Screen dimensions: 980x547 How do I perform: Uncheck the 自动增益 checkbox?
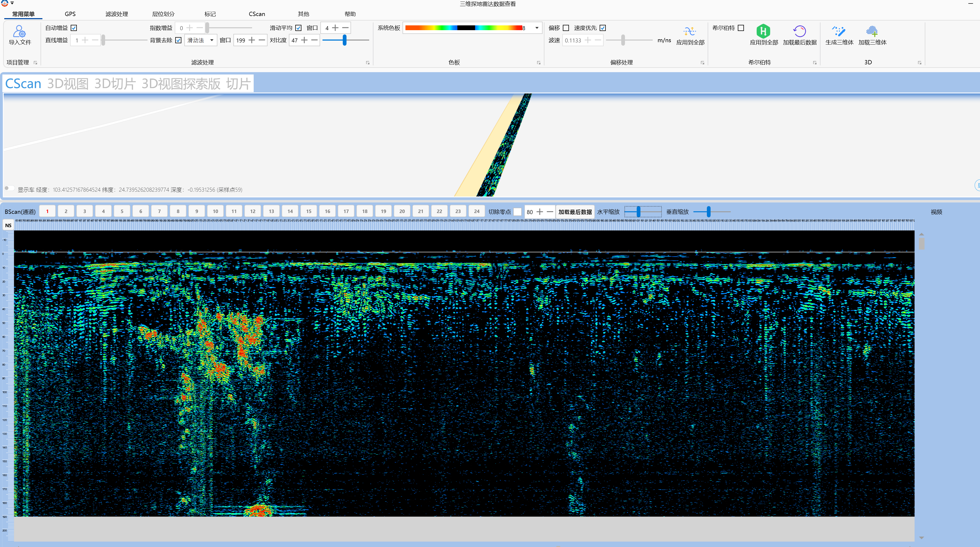(74, 28)
